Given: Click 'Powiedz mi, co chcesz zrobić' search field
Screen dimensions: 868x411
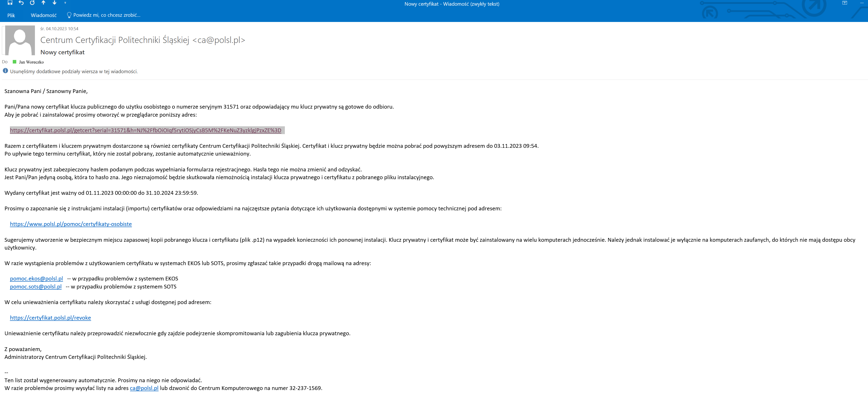Looking at the screenshot, I should click(107, 15).
